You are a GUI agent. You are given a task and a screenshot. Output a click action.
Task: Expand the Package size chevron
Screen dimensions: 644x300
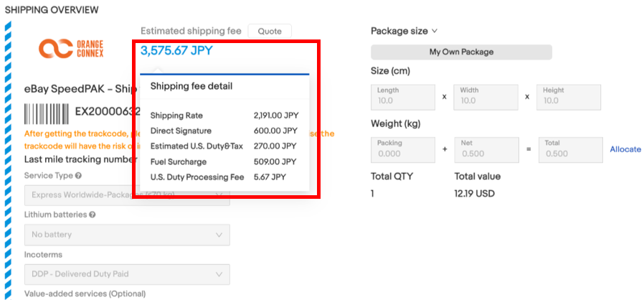click(435, 32)
